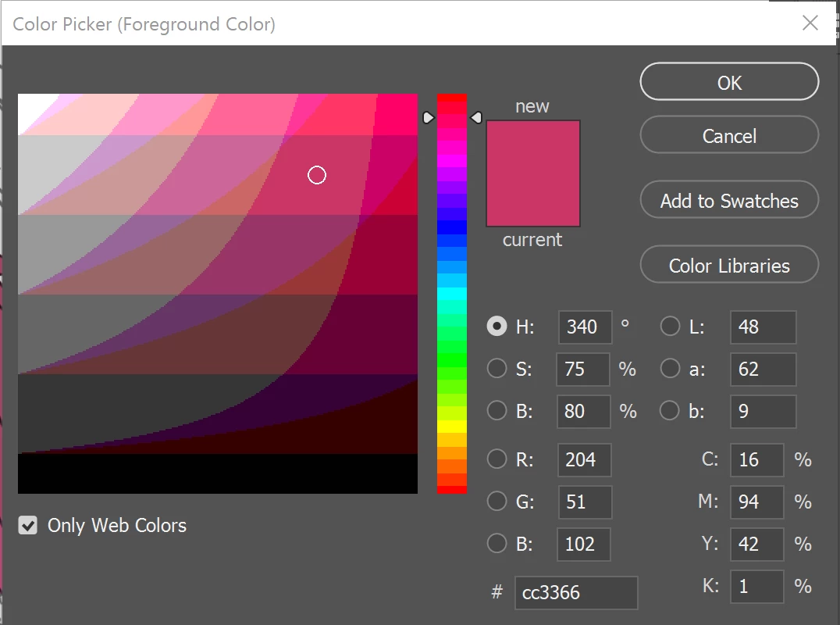Click the left hue slider arrow handle
This screenshot has width=840, height=625.
[x=428, y=117]
